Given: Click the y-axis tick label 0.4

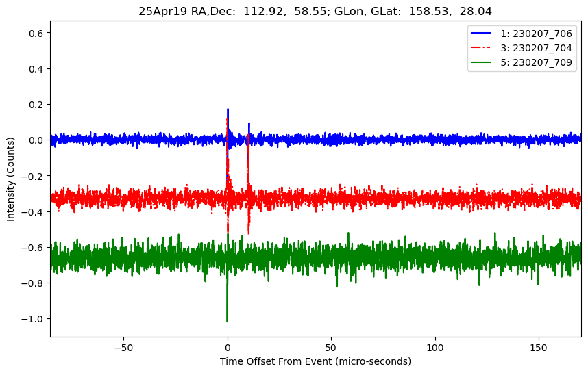Looking at the screenshot, I should (x=36, y=69).
